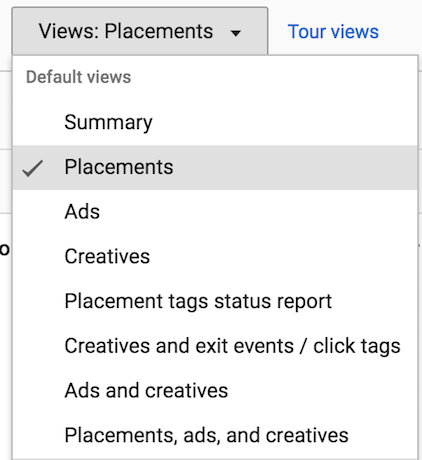
Task: Select the Summary view
Action: tap(215, 123)
